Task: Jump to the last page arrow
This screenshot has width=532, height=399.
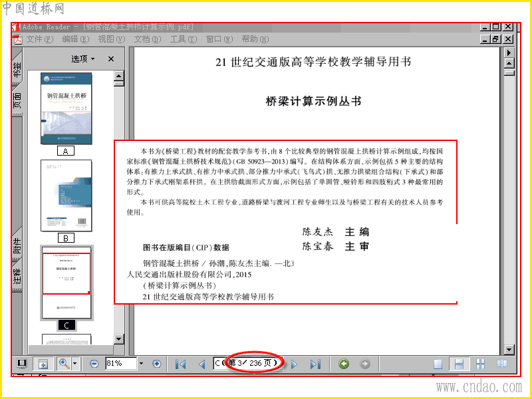Action: 315,364
